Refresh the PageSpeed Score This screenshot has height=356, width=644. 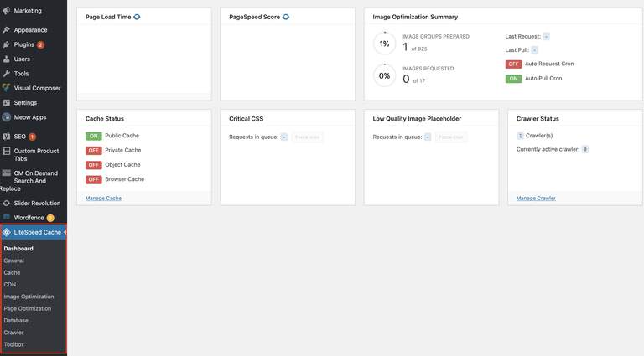pyautogui.click(x=286, y=17)
